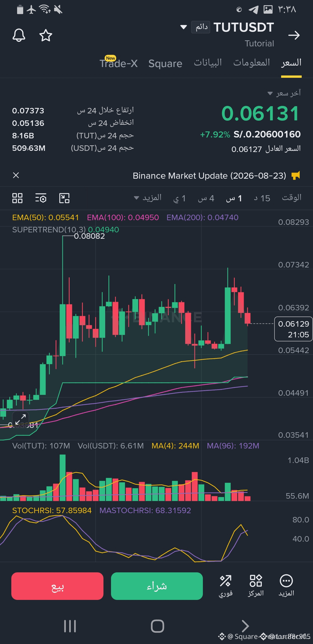The height and width of the screenshot is (644, 313).
Task: Open the المركز positions icon
Action: (x=256, y=586)
